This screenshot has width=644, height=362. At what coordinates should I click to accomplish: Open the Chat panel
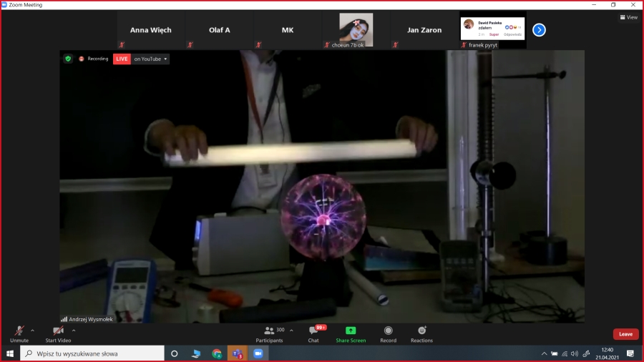(x=313, y=333)
